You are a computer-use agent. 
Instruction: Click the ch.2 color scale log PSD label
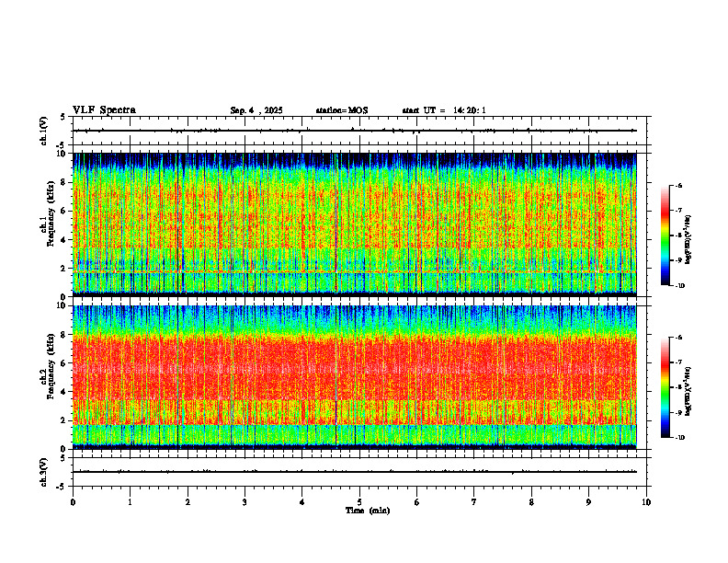(x=688, y=392)
